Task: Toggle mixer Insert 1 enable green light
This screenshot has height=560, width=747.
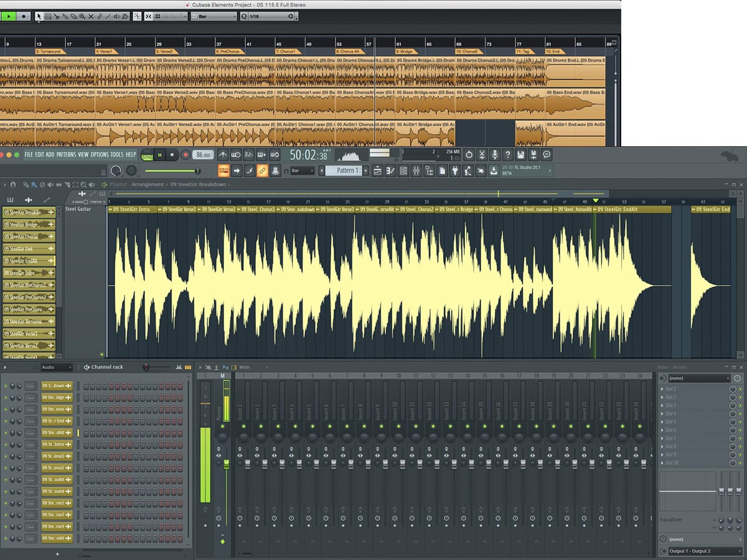Action: pyautogui.click(x=243, y=426)
